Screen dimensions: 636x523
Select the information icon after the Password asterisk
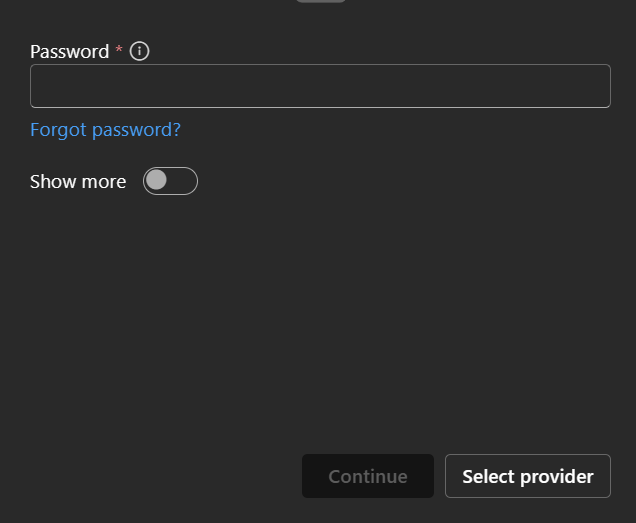[x=139, y=51]
